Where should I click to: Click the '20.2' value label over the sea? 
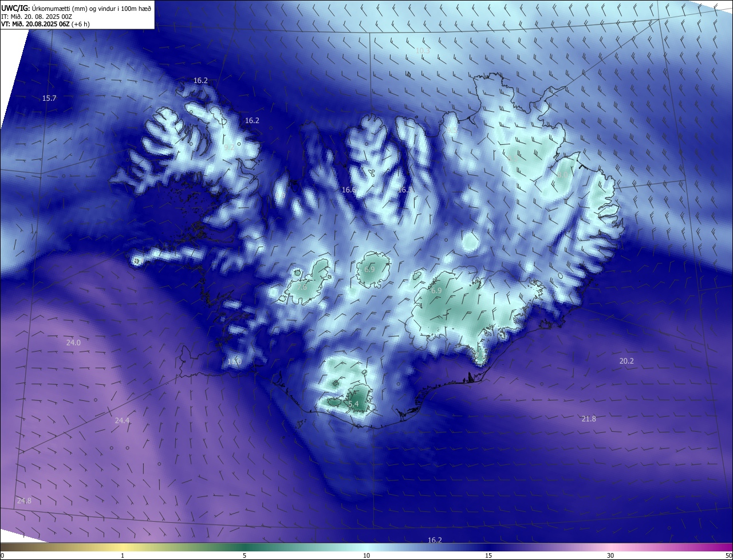pyautogui.click(x=626, y=361)
